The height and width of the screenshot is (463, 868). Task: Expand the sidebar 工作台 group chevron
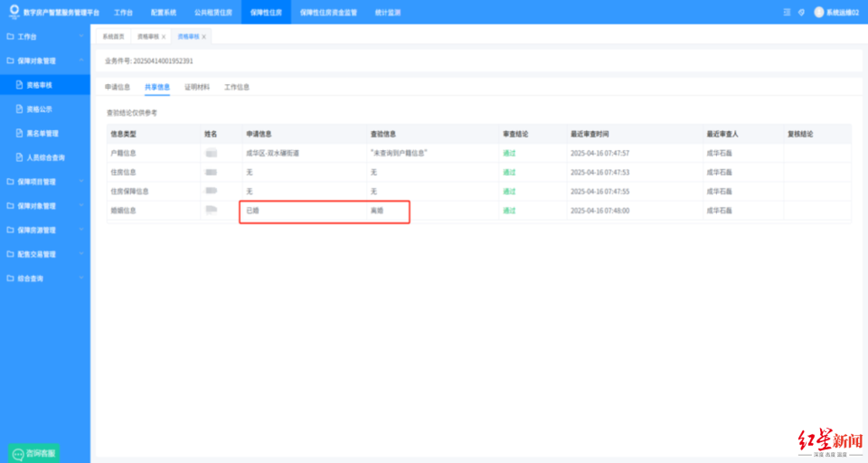pyautogui.click(x=81, y=36)
